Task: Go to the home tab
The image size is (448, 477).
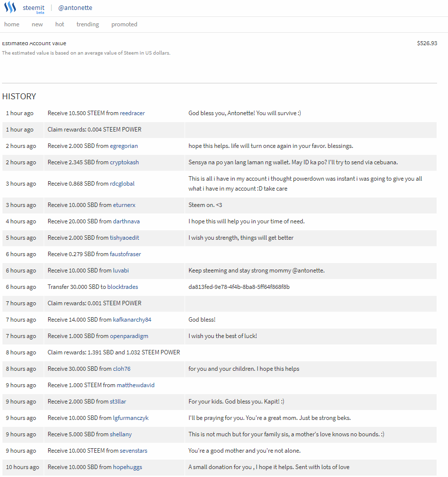Action: click(x=12, y=24)
